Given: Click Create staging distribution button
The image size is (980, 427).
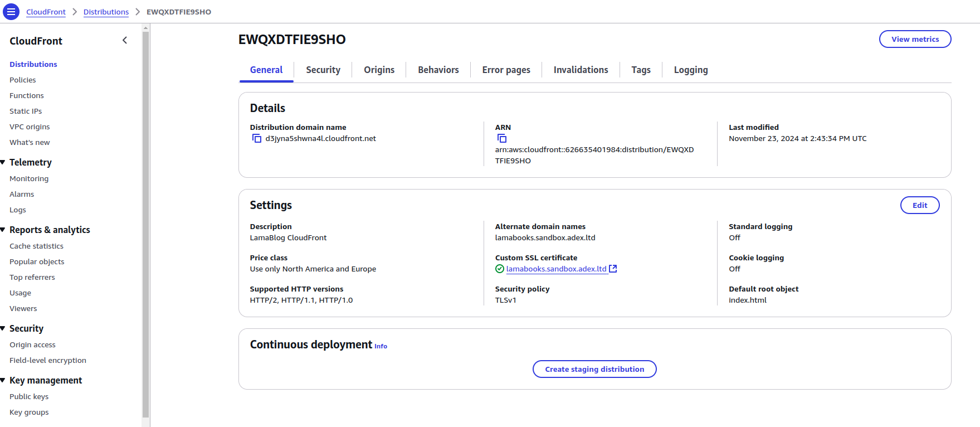Looking at the screenshot, I should click(x=594, y=369).
